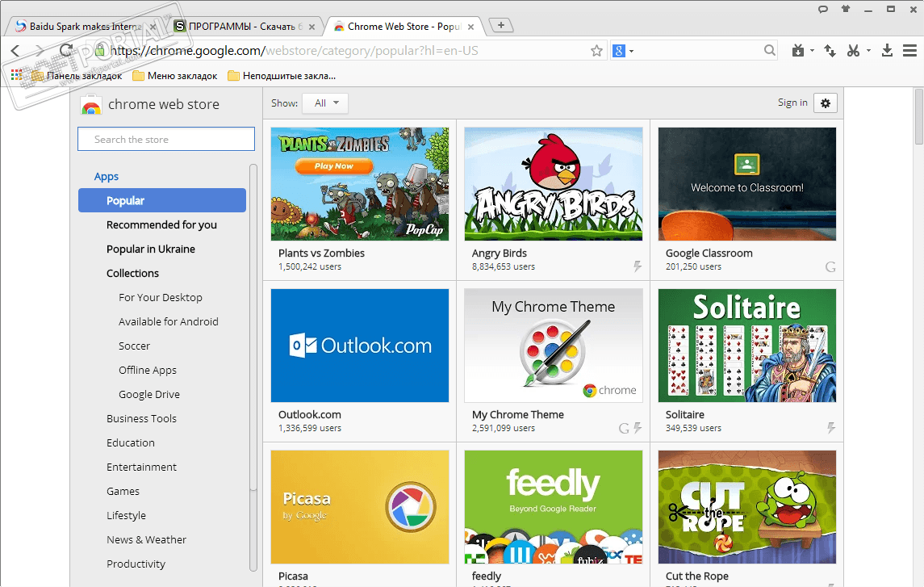The image size is (924, 587).
Task: Click the Google G icon under Google Classroom
Action: click(x=830, y=266)
